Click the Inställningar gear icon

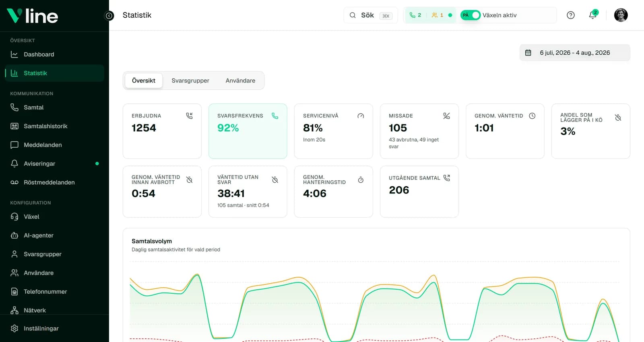click(14, 328)
